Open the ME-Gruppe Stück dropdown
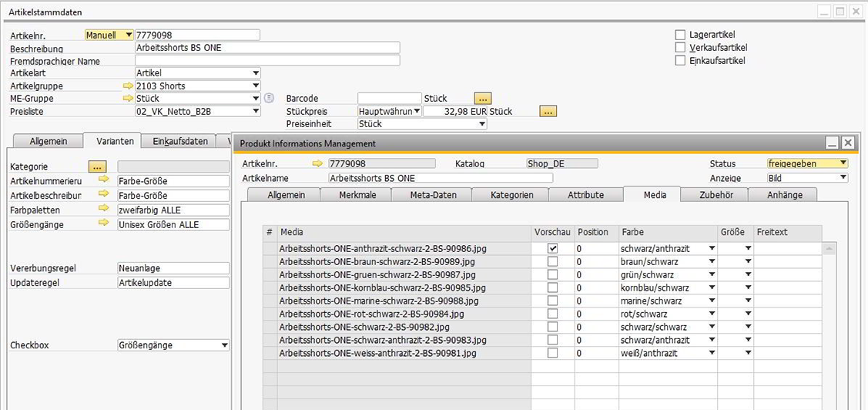Image resolution: width=868 pixels, height=410 pixels. pos(256,98)
